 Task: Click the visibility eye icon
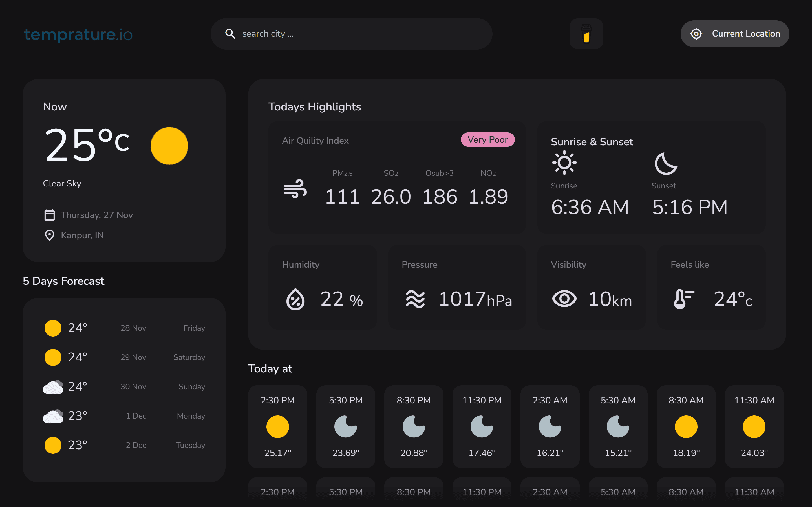(564, 299)
